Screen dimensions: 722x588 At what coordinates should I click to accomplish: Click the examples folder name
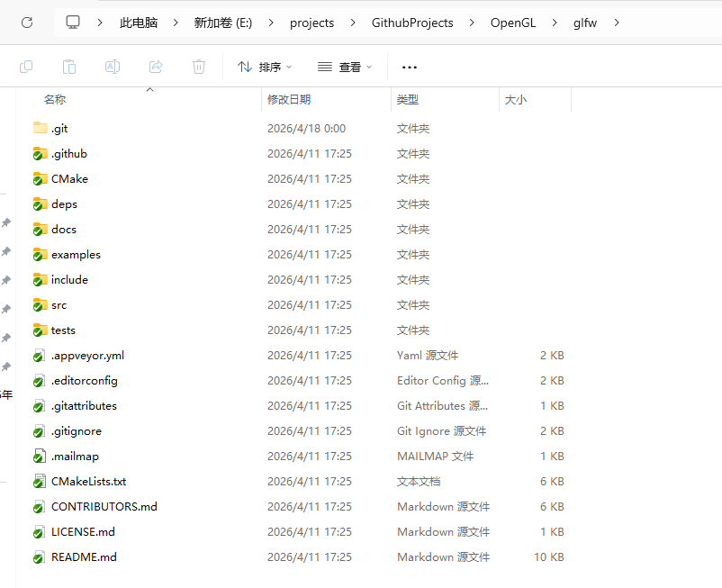click(76, 255)
